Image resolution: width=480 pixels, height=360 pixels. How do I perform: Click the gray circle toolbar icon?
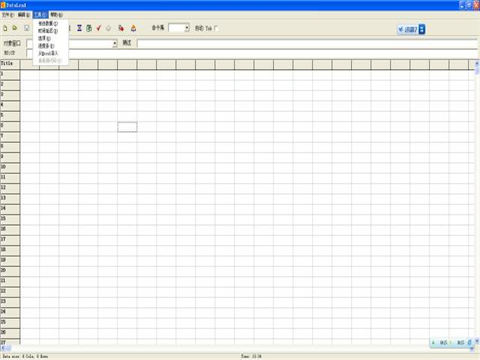[x=108, y=28]
